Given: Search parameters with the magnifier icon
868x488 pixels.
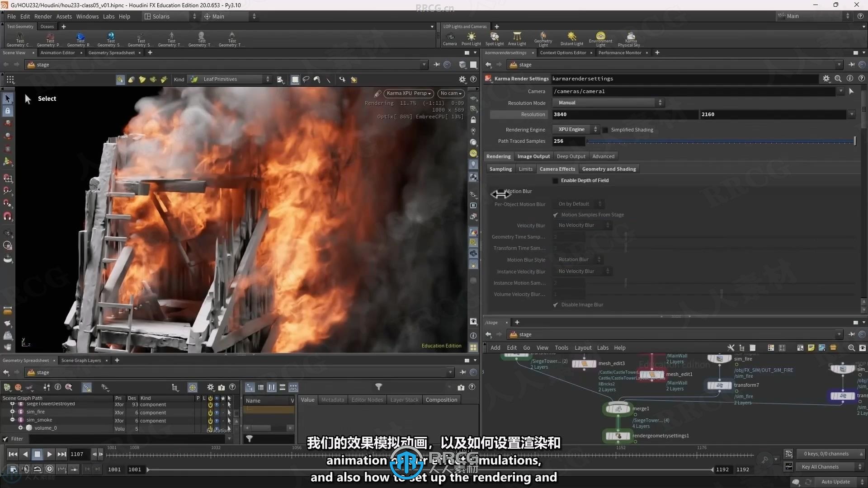Looking at the screenshot, I should coord(838,79).
